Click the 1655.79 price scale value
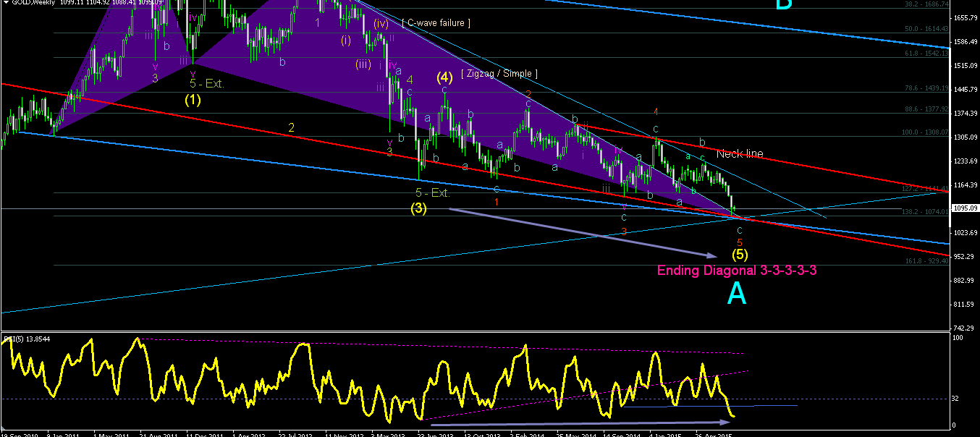Viewport: 980px width, 437px height. [965, 17]
